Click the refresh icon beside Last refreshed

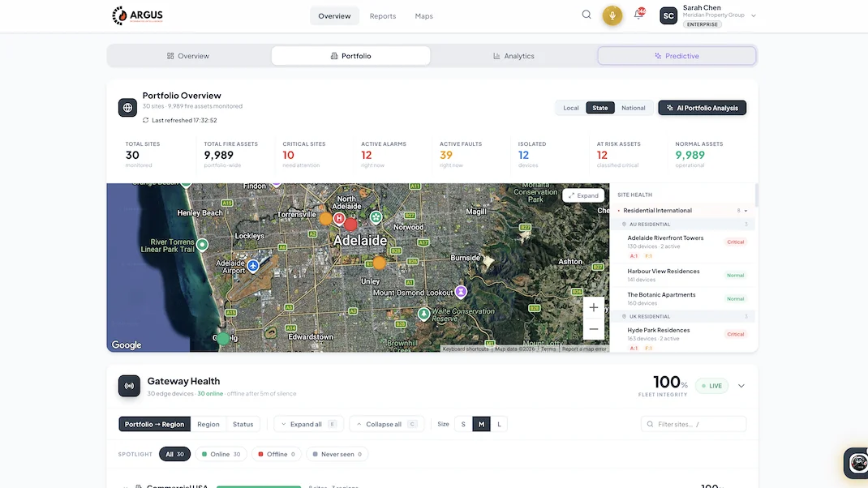[x=145, y=120]
